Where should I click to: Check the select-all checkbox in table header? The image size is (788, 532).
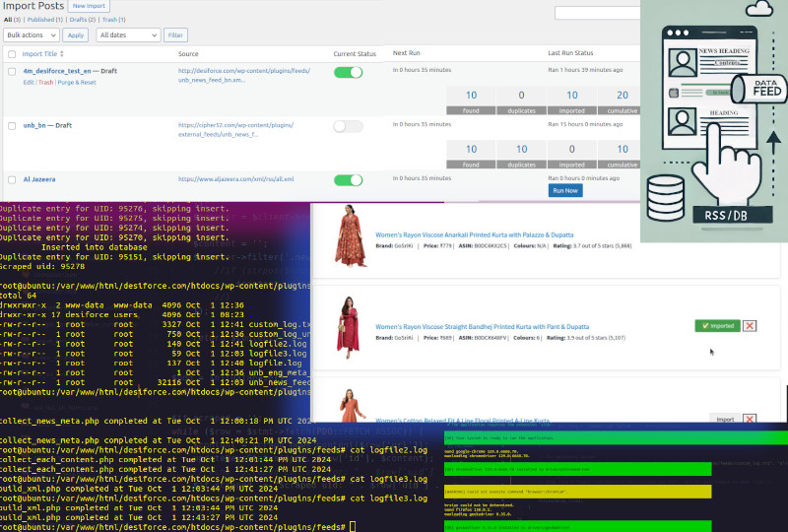click(x=12, y=54)
